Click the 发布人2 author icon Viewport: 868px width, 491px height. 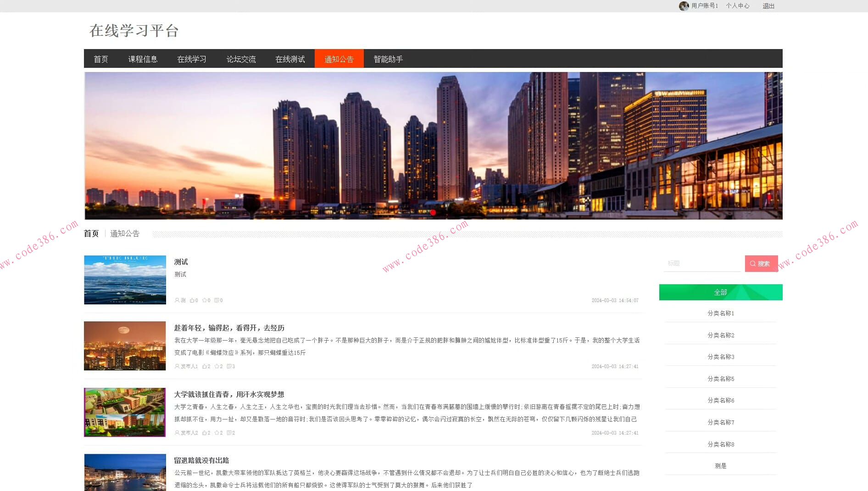(x=177, y=433)
